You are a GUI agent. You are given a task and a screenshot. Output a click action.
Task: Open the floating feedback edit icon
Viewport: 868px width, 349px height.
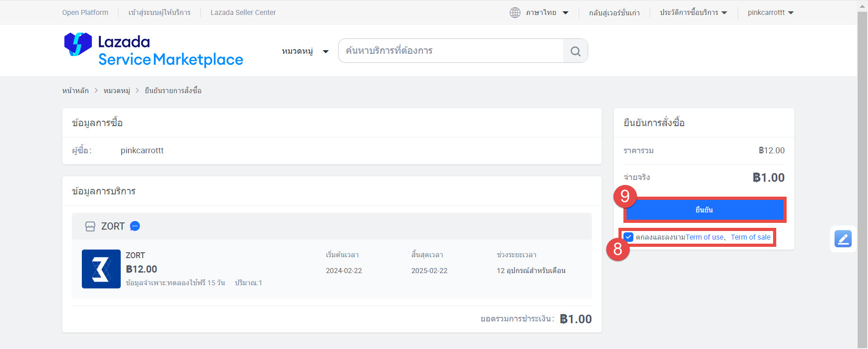pos(843,239)
